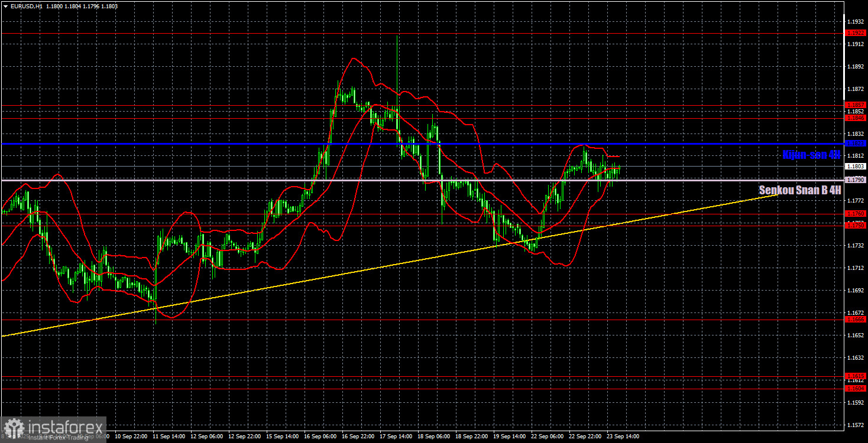Click the 1.1732 price axis label
The width and height of the screenshot is (868, 443).
(856, 246)
